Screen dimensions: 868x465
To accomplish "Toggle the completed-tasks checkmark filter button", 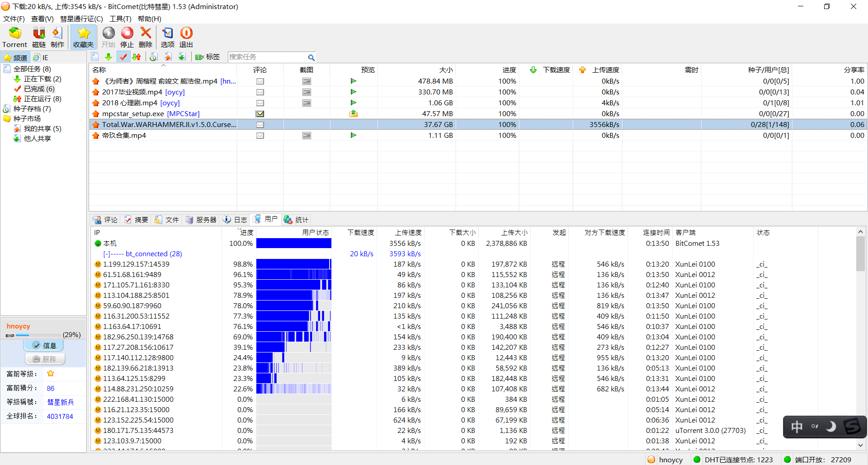I will [x=123, y=57].
